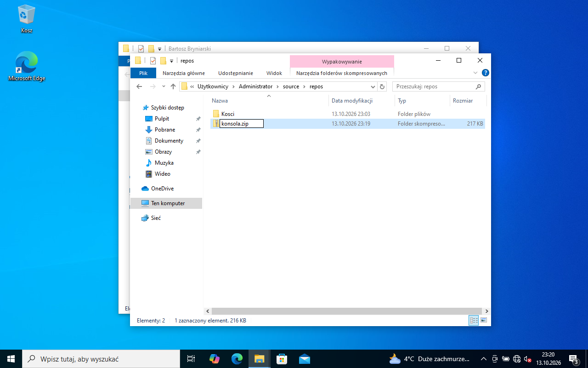588x368 pixels.
Task: Switch to the Widok ribbon tab
Action: [x=274, y=73]
